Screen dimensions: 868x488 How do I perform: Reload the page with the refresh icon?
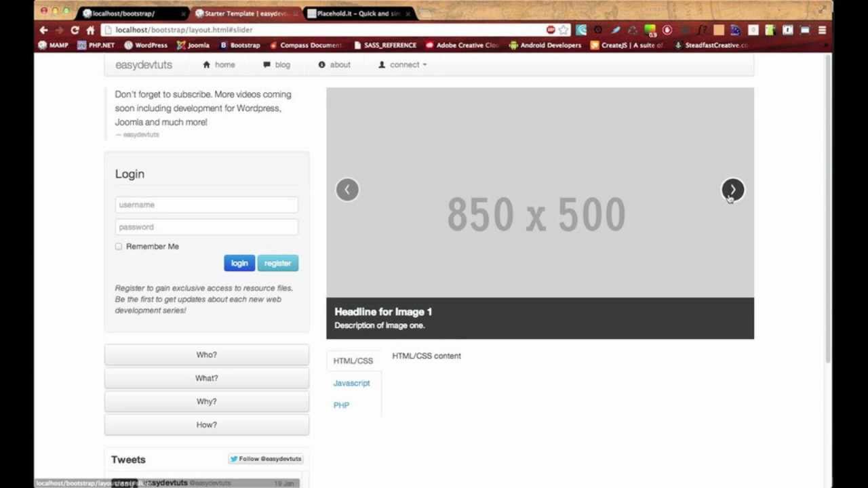point(75,30)
